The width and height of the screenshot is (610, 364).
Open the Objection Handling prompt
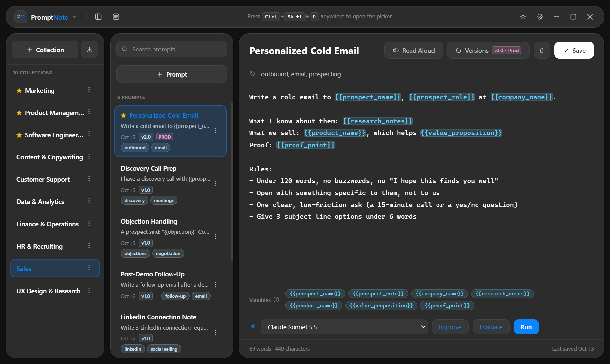(170, 237)
